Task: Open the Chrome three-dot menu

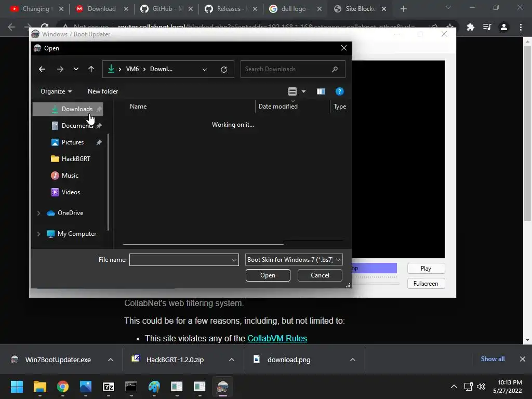Action: click(x=521, y=27)
